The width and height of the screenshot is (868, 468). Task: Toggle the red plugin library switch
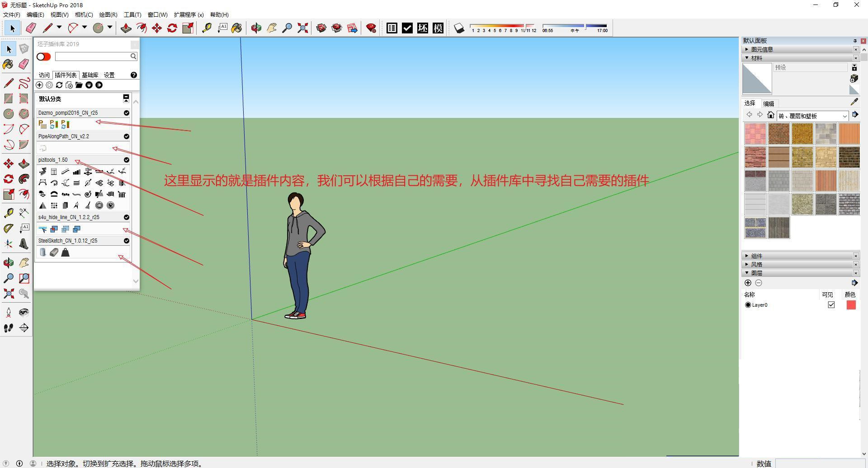tap(44, 56)
